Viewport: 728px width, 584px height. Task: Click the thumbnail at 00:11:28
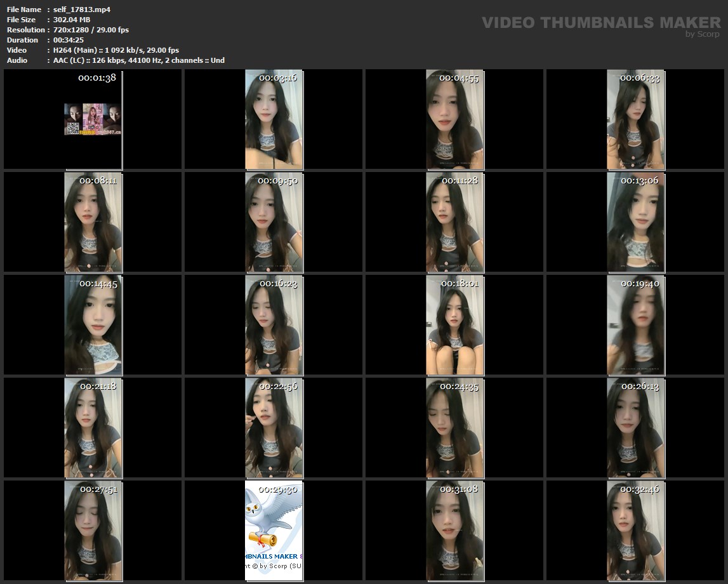pyautogui.click(x=454, y=222)
